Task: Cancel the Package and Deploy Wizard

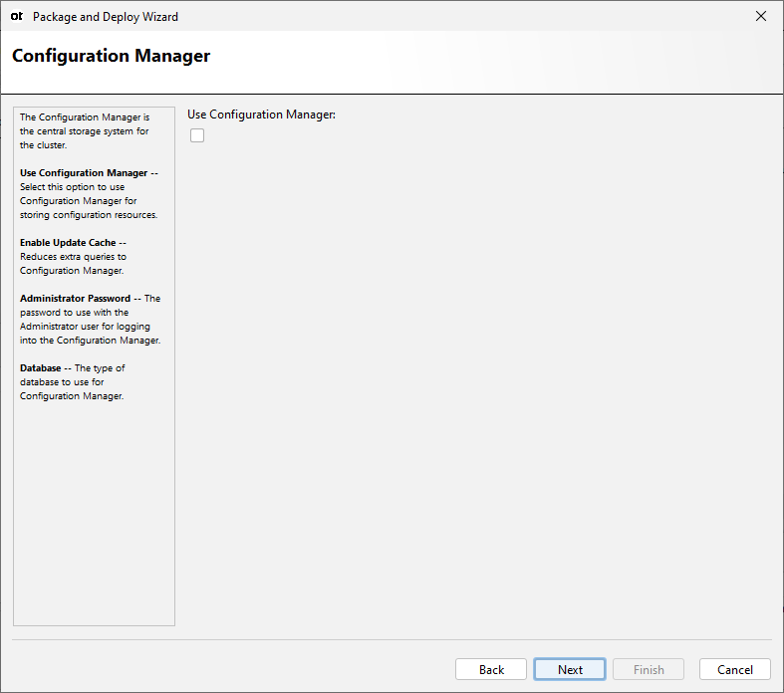Action: tap(735, 669)
